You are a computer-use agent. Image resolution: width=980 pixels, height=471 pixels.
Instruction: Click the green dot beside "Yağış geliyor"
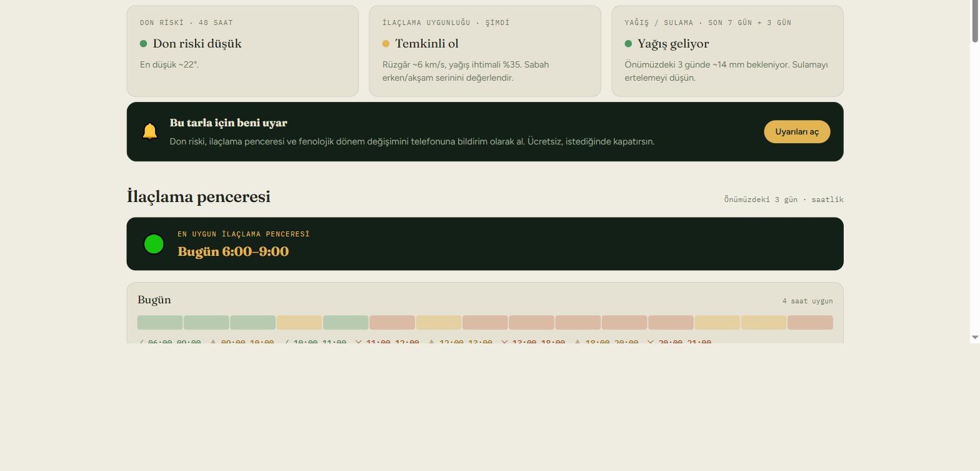(628, 44)
